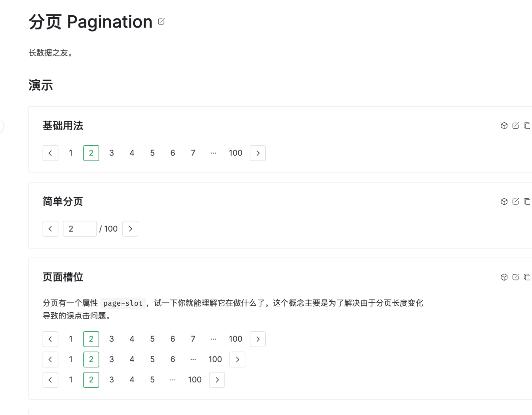Viewport: 532px width, 415px height.
Task: Click the edit icon beside the Pagination title
Action: click(x=161, y=22)
